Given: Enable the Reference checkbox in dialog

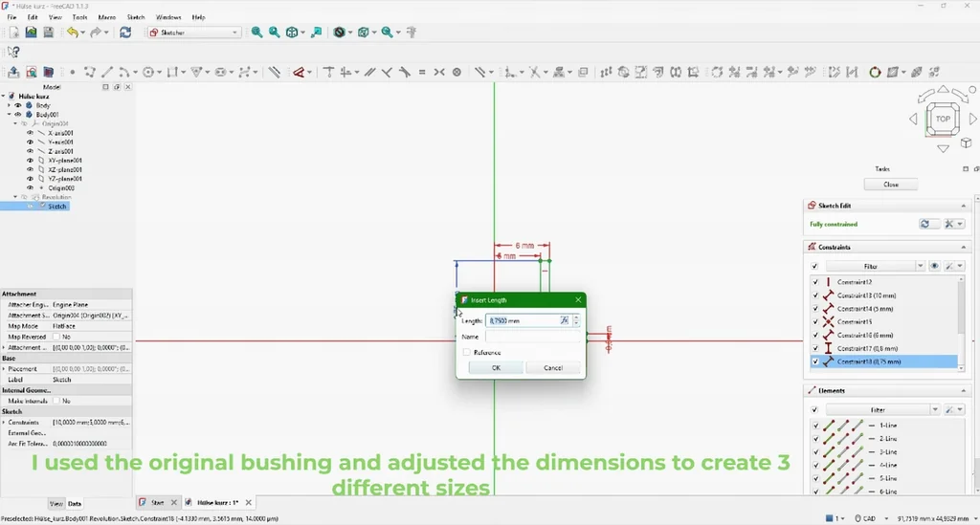Looking at the screenshot, I should 466,352.
